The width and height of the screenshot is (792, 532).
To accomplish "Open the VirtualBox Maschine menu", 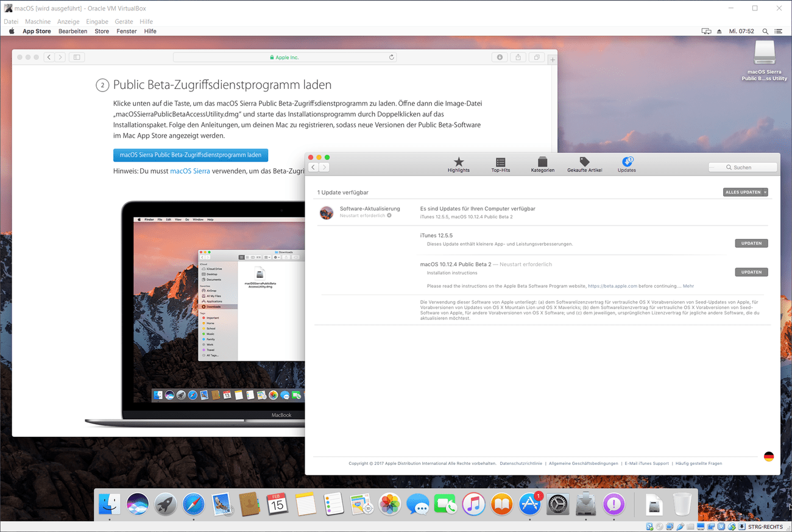I will click(x=38, y=21).
